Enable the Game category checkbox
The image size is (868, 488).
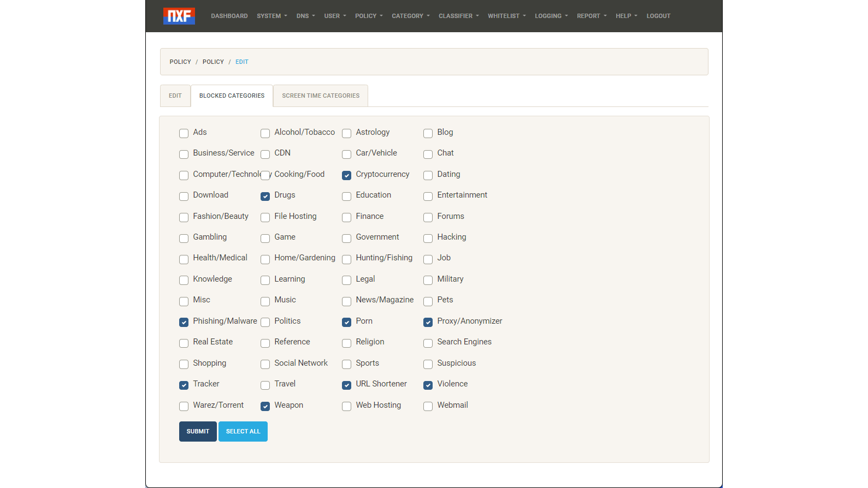pos(265,238)
